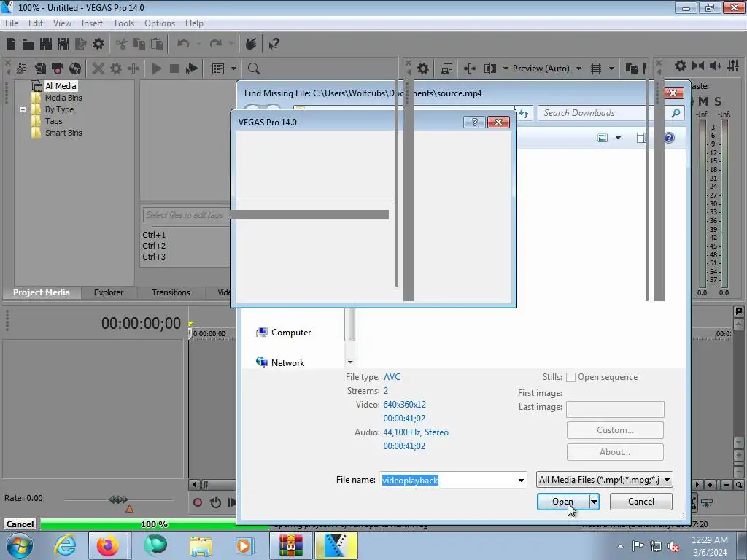Click the Save As disk icon
The image size is (747, 560).
tap(63, 44)
